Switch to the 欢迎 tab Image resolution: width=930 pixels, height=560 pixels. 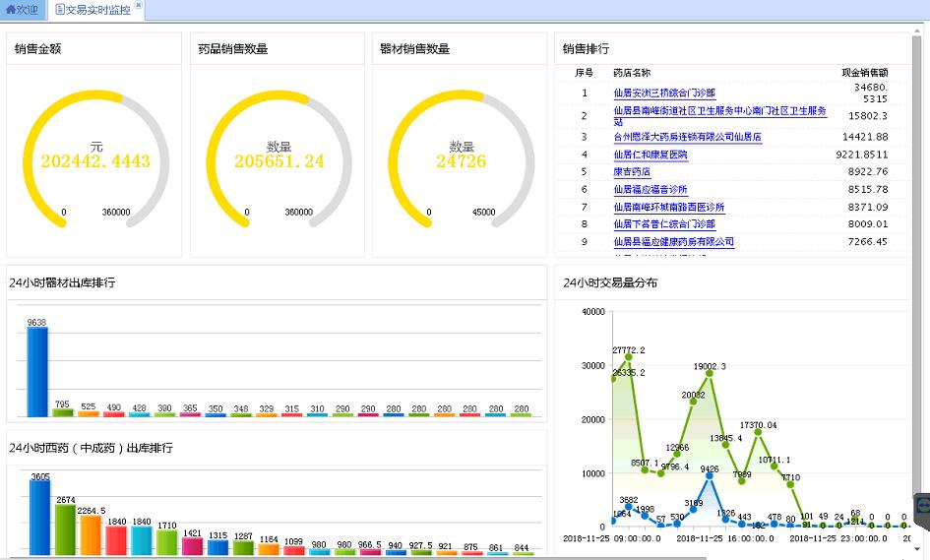click(x=22, y=10)
